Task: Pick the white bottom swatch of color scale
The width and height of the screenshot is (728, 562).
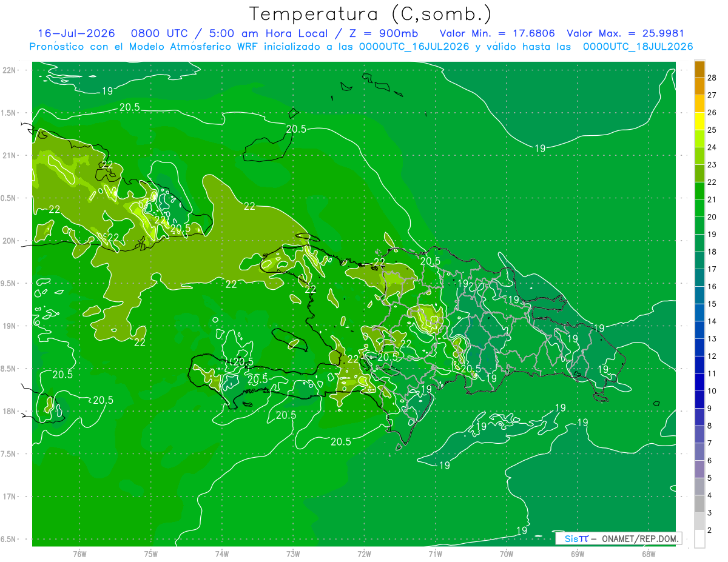Action: pyautogui.click(x=699, y=538)
